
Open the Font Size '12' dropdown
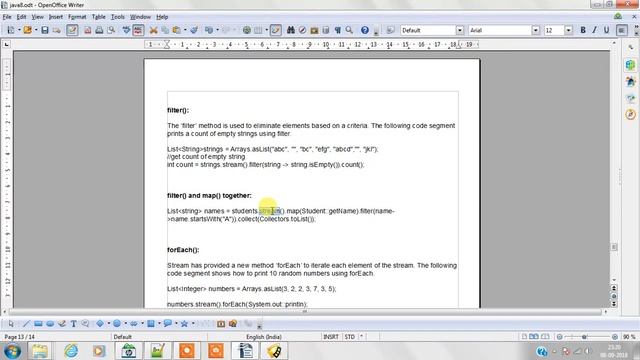coord(568,30)
